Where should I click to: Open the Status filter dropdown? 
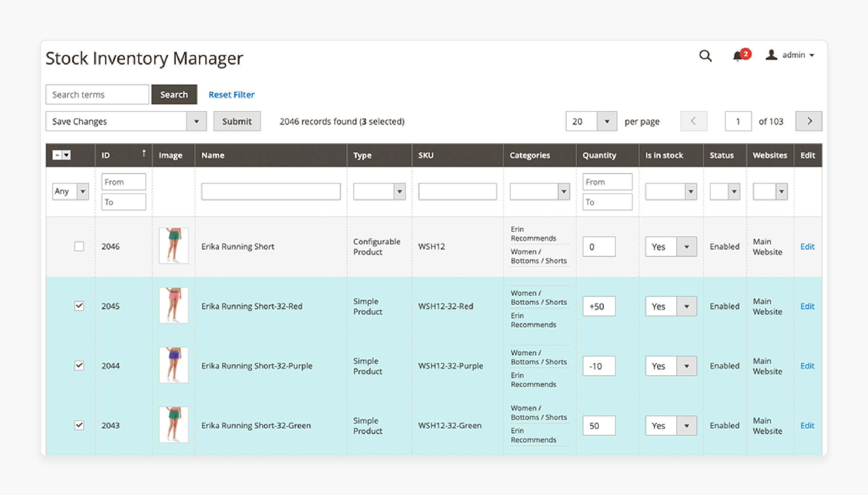725,191
